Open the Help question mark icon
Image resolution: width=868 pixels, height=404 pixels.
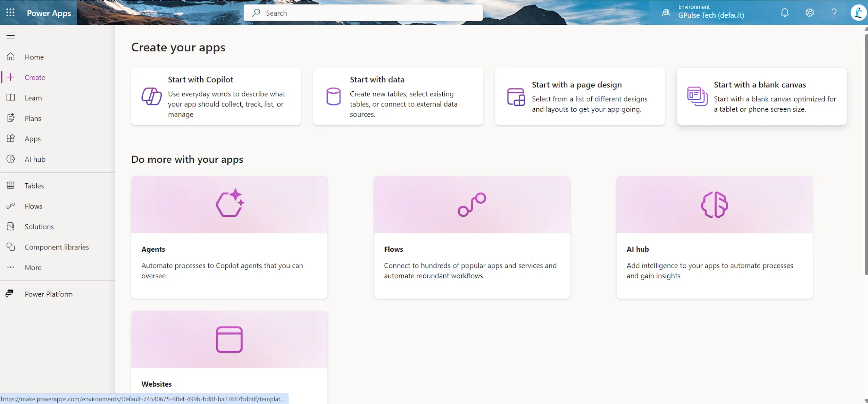point(834,12)
